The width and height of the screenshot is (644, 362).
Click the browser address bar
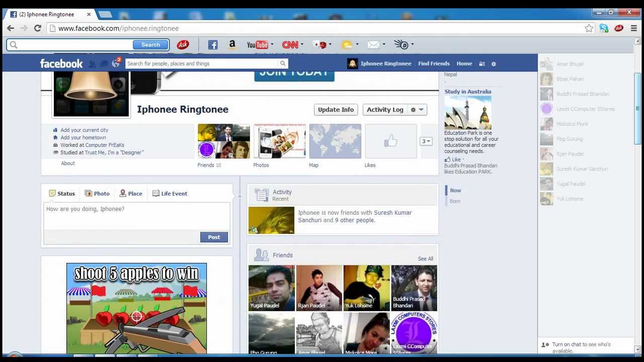pyautogui.click(x=317, y=28)
